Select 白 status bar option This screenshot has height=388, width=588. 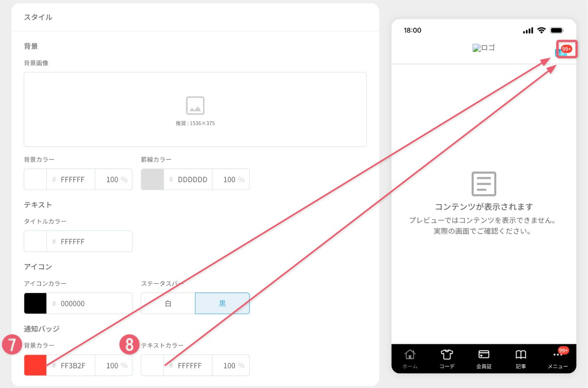[168, 304]
